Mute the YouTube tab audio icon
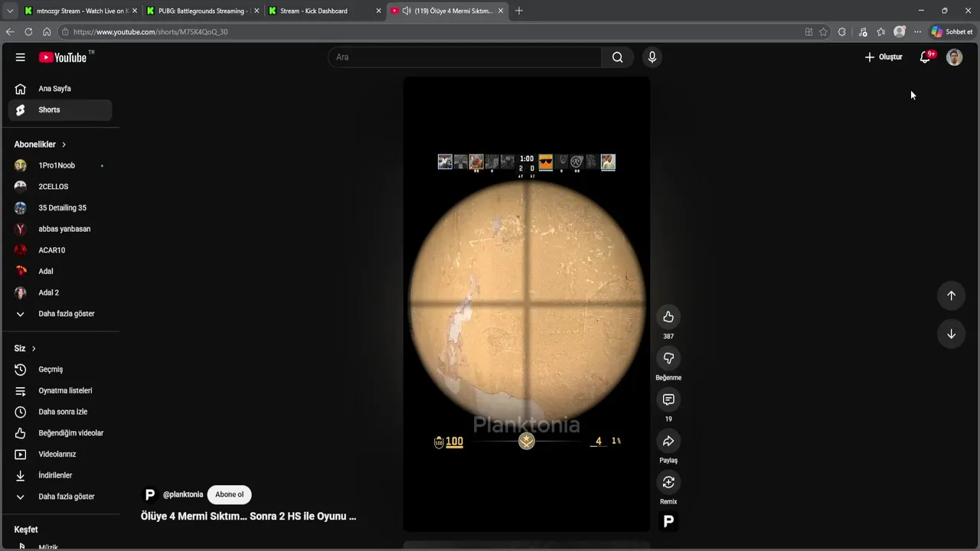The image size is (980, 551). (406, 11)
